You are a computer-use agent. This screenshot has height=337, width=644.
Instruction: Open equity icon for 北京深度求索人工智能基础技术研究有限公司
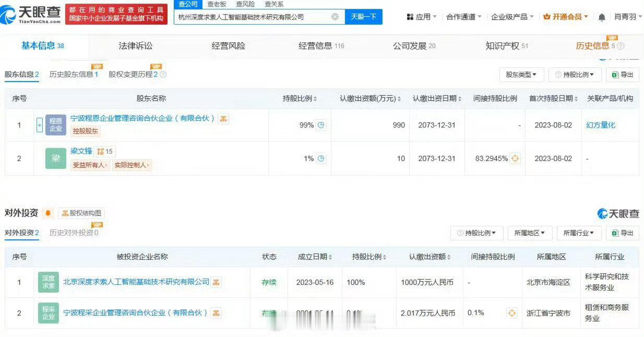tap(216, 282)
